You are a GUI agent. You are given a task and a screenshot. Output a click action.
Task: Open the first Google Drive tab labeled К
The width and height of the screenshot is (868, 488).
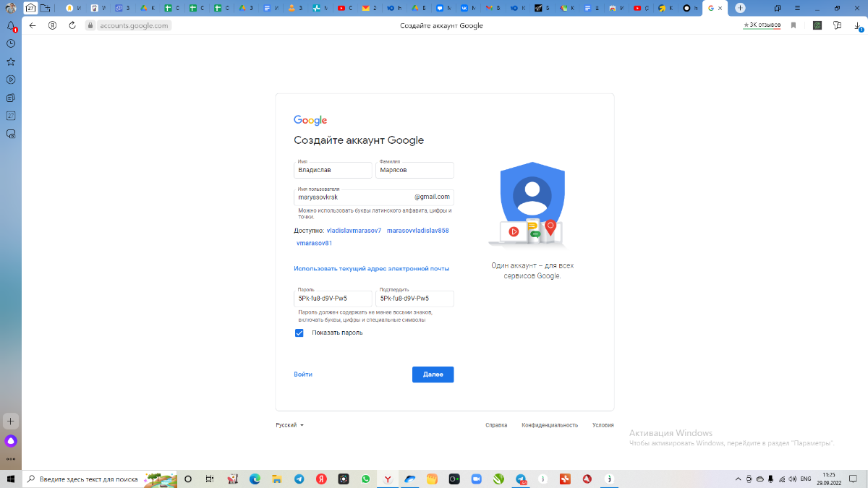pos(148,8)
